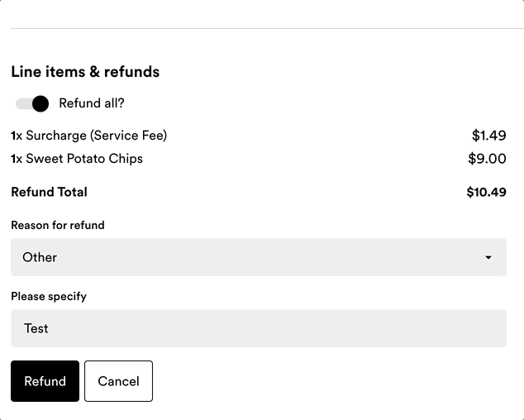524x420 pixels.
Task: Click the 1x quantity beside Surcharge
Action: click(17, 136)
